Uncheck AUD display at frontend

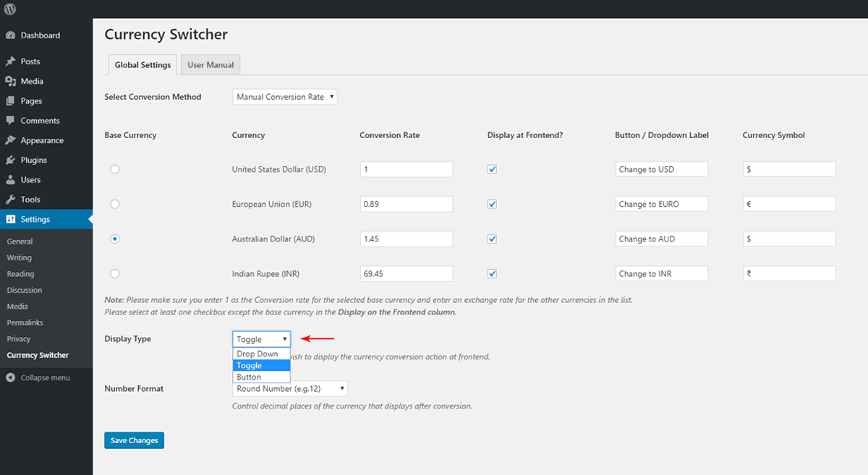coord(492,239)
